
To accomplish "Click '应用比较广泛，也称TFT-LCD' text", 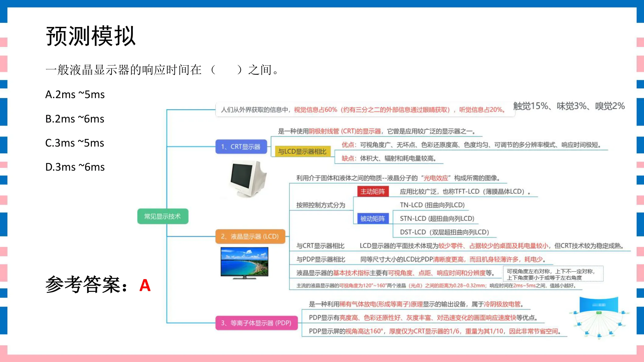I will point(465,191).
